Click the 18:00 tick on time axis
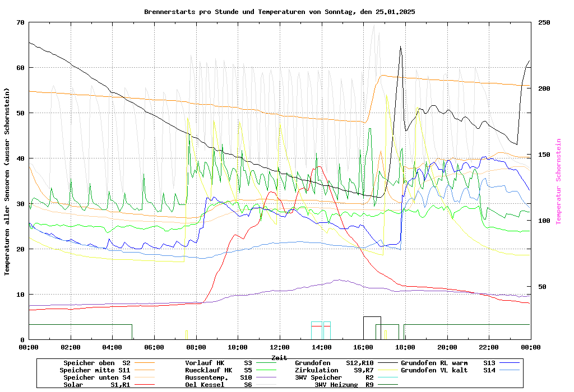 (x=405, y=347)
